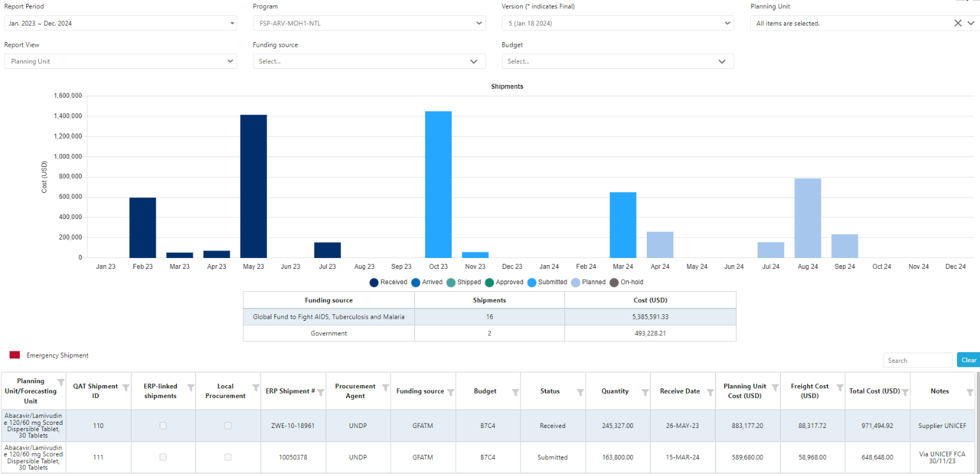Toggle Arrived series in chart legend
The width and height of the screenshot is (980, 474).
point(427,282)
